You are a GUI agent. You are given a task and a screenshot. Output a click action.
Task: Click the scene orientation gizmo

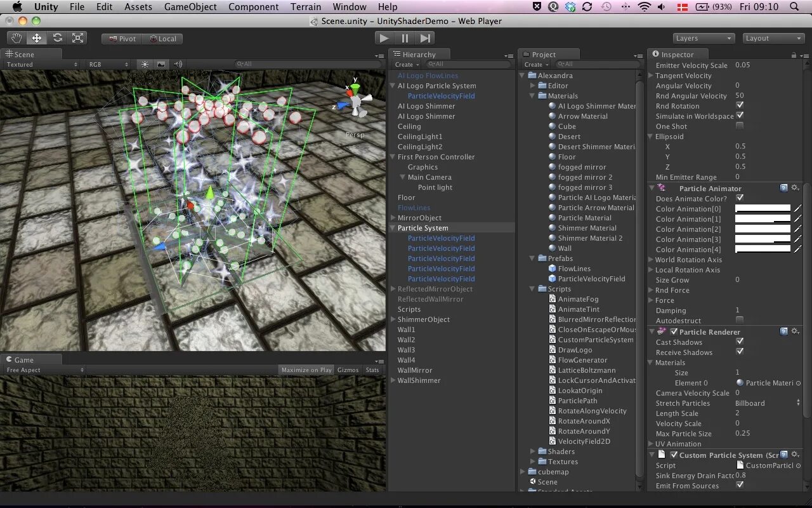355,100
